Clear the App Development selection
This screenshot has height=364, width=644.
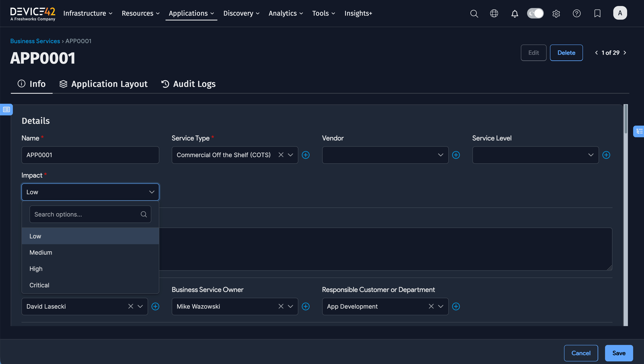pyautogui.click(x=431, y=306)
